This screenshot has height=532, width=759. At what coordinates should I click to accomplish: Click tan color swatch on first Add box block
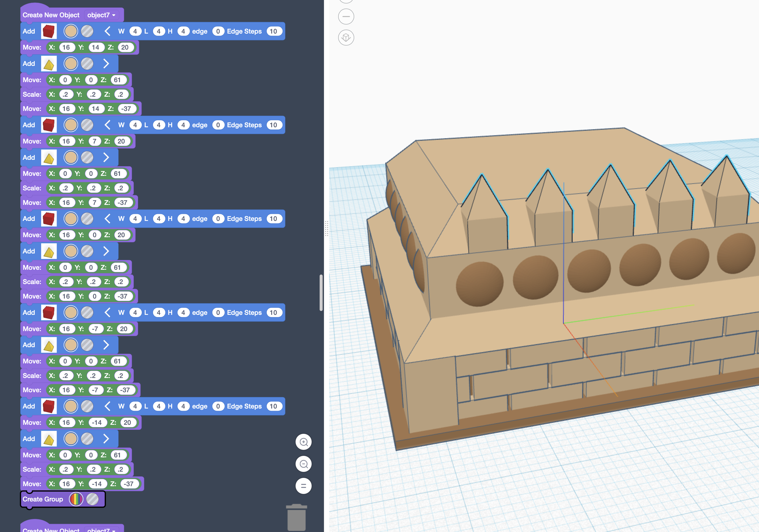coord(70,31)
